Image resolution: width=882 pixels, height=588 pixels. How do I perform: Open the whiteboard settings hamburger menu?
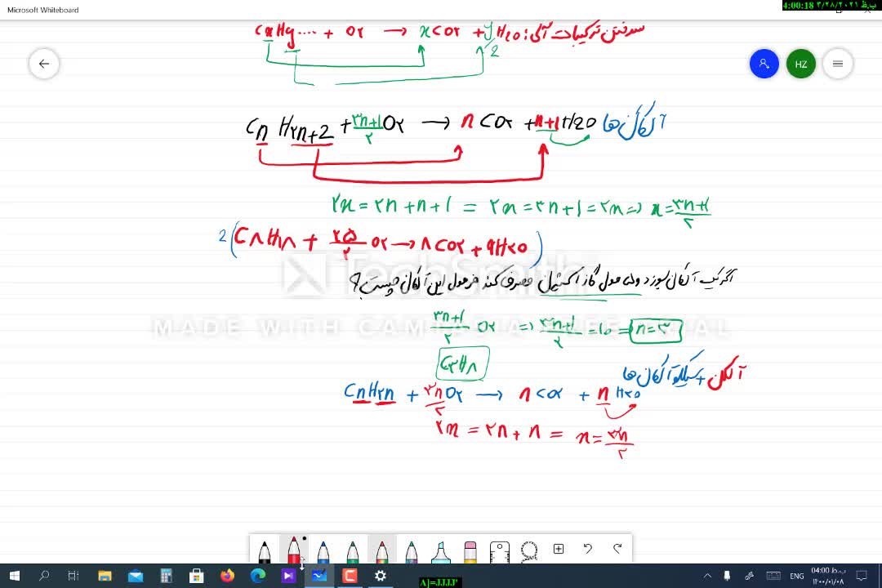coord(838,64)
